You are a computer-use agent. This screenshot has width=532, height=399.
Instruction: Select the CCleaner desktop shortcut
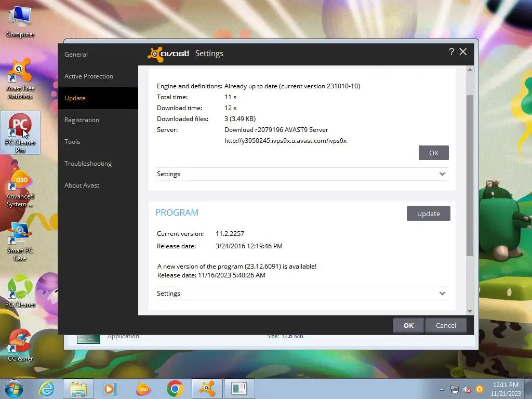[x=20, y=345]
